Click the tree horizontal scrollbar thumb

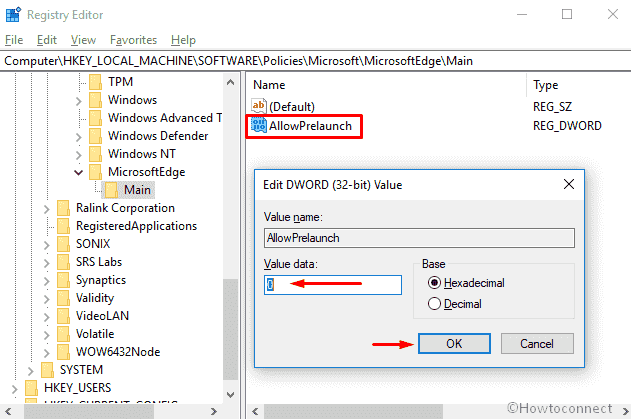tap(89, 411)
